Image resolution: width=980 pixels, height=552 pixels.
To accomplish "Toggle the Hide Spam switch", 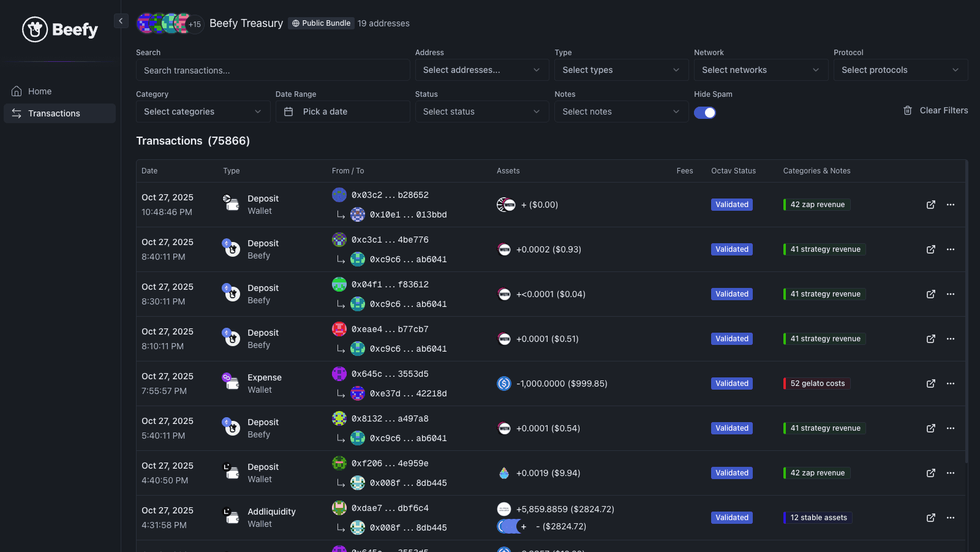I will [704, 113].
